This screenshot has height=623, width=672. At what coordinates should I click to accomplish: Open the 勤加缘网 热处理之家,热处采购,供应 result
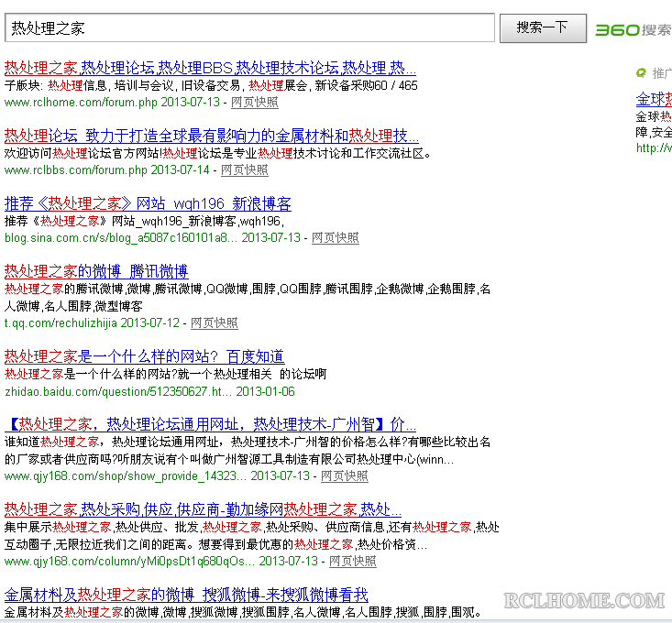[203, 510]
